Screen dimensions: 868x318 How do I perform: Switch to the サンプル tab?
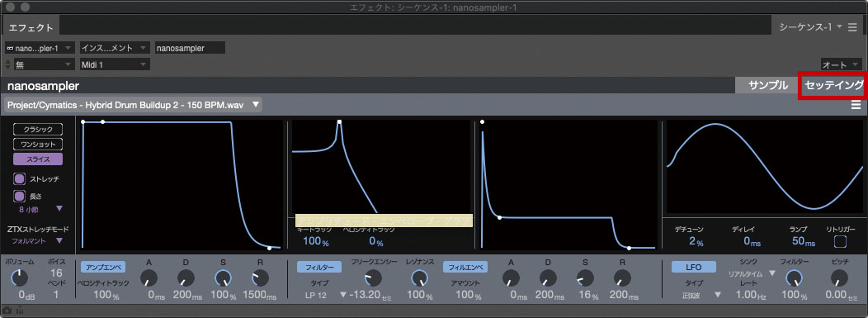768,85
